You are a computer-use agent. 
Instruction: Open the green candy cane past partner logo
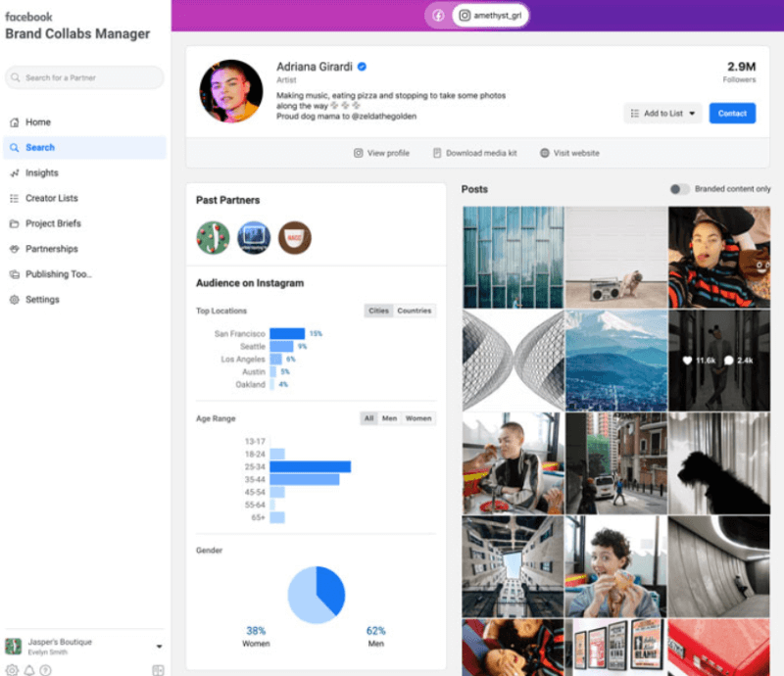[213, 238]
